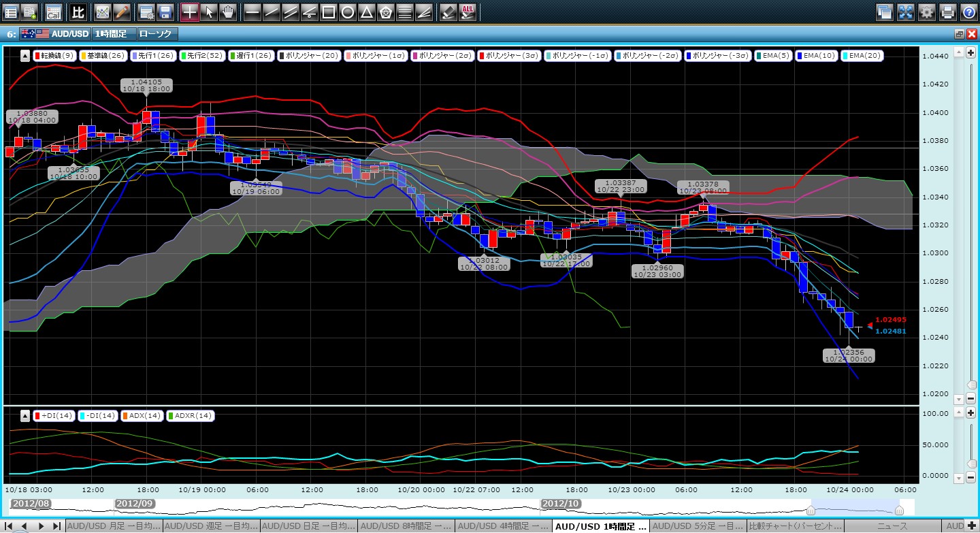Collapse the main chart indicator legend
This screenshot has width=980, height=533.
click(25, 56)
